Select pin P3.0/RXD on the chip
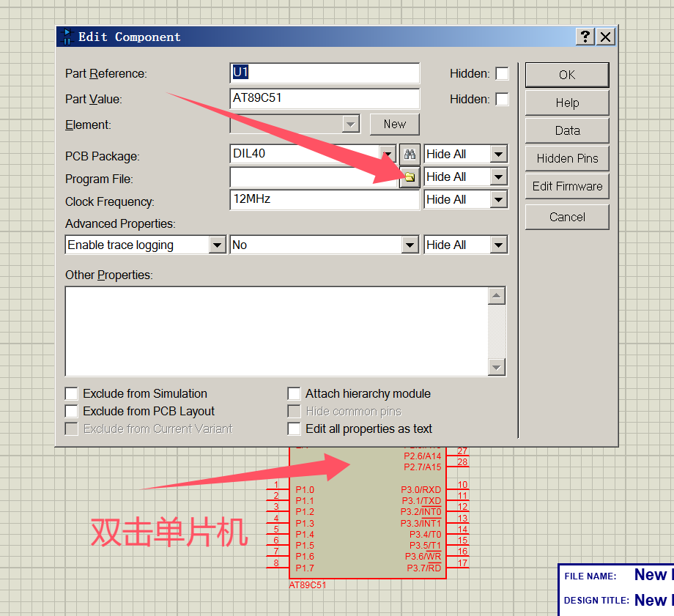The image size is (674, 616). 421,489
